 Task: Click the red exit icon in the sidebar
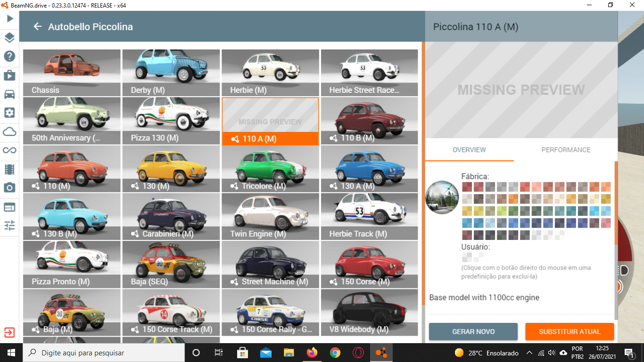click(x=9, y=332)
